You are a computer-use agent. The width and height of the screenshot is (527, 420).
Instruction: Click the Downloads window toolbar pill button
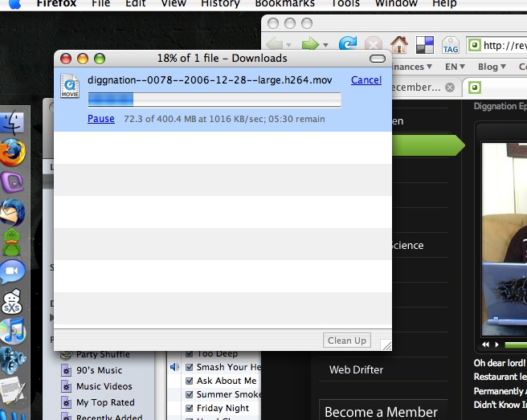(377, 59)
